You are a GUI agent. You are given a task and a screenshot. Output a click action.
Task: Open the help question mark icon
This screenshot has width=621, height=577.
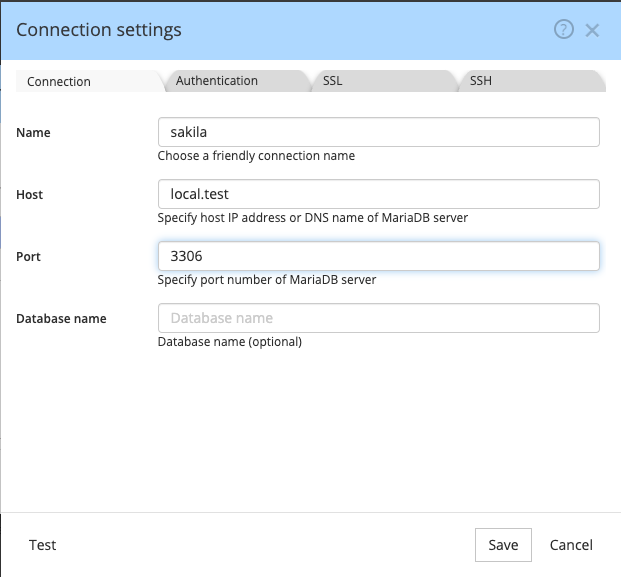(564, 29)
